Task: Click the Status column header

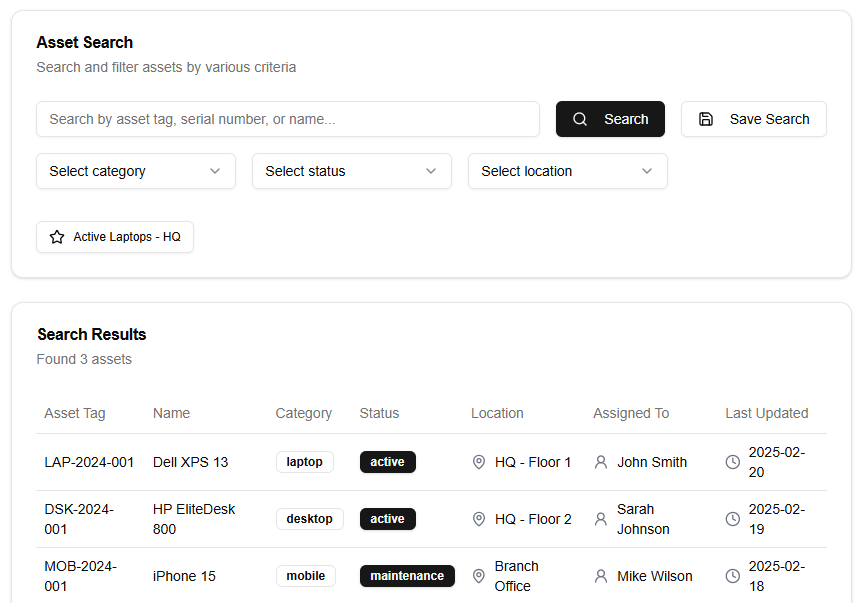Action: tap(379, 413)
